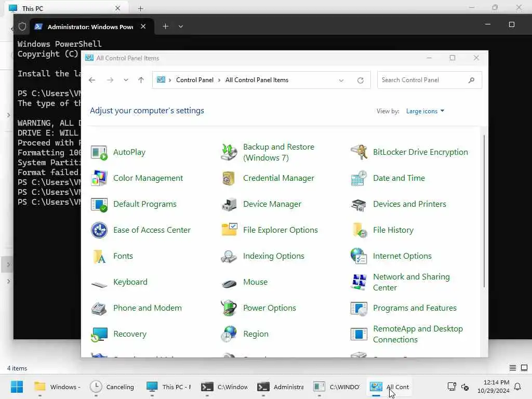This screenshot has height=399, width=532.
Task: Click the Control Panel breadcrumb
Action: [195, 80]
